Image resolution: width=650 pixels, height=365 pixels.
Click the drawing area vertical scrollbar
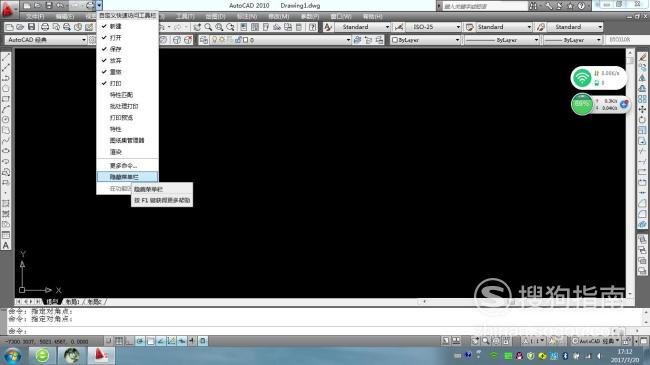point(630,172)
